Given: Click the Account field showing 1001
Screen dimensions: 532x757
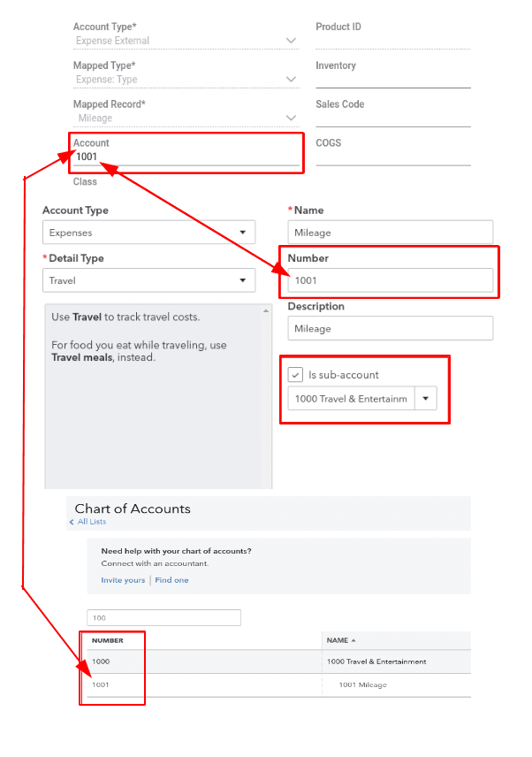Looking at the screenshot, I should pos(186,157).
